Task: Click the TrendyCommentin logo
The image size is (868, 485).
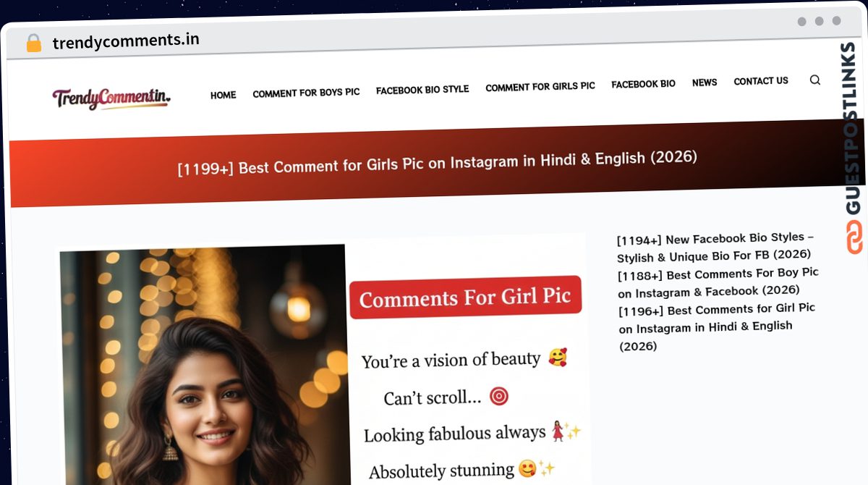Action: 111,98
